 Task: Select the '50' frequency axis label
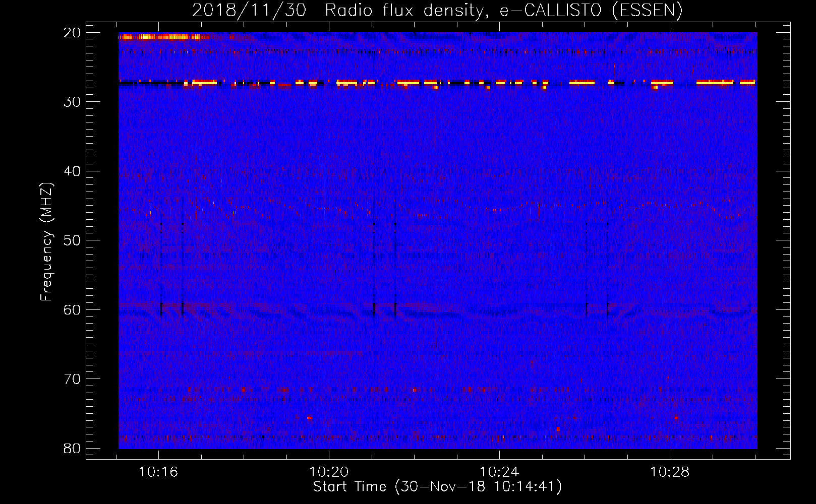[72, 240]
